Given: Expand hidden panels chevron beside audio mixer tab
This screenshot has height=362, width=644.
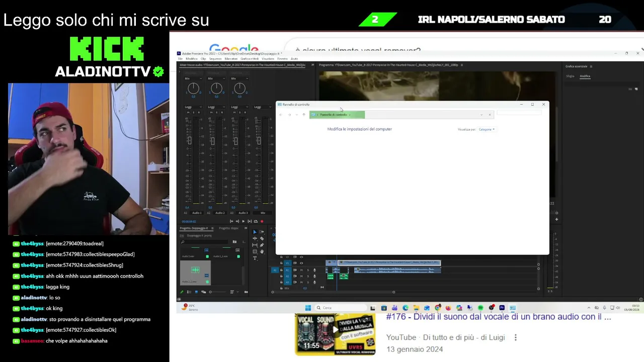Looking at the screenshot, I should click(x=313, y=65).
